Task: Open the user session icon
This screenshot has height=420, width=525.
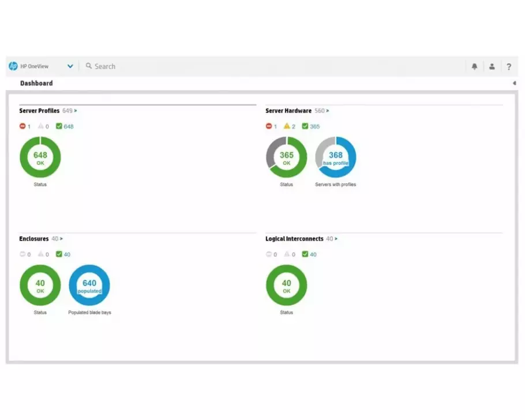Action: click(492, 66)
